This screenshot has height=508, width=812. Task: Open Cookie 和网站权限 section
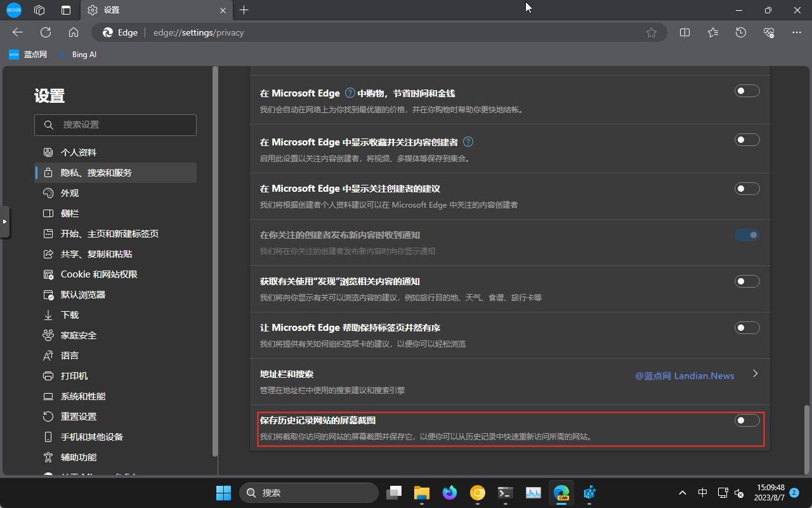[115, 274]
